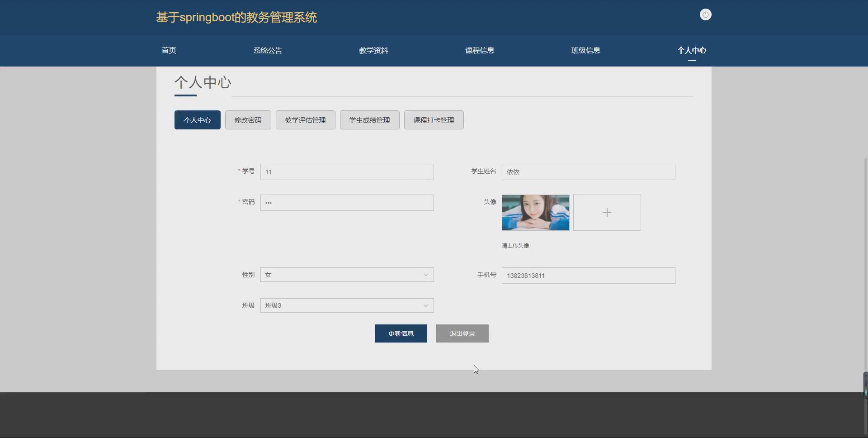This screenshot has height=438, width=868.
Task: Go to 教学资料 from the top menu
Action: click(373, 50)
